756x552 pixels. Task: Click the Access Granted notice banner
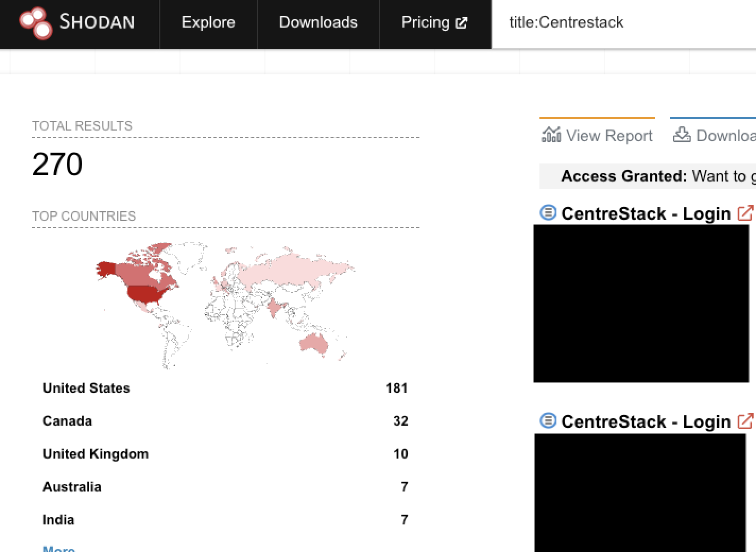(648, 176)
